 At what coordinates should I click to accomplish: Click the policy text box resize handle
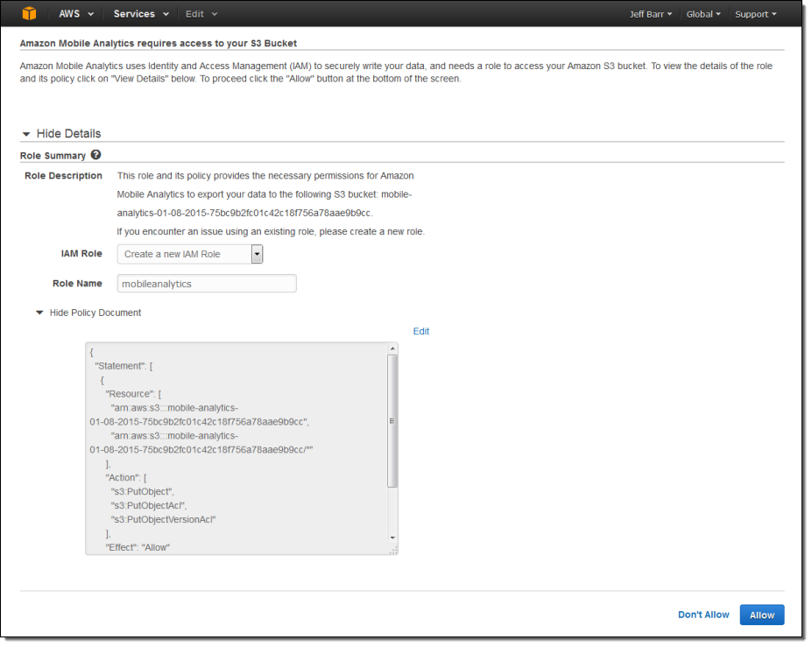point(393,550)
